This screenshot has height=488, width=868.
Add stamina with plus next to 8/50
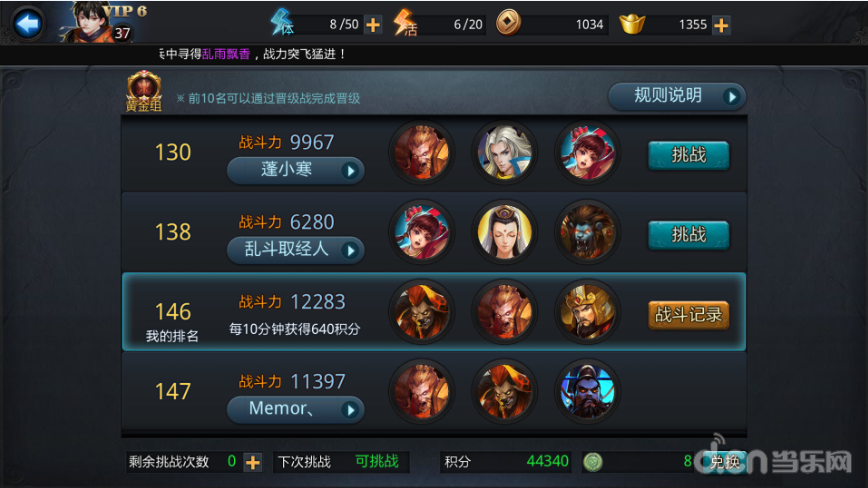point(373,25)
